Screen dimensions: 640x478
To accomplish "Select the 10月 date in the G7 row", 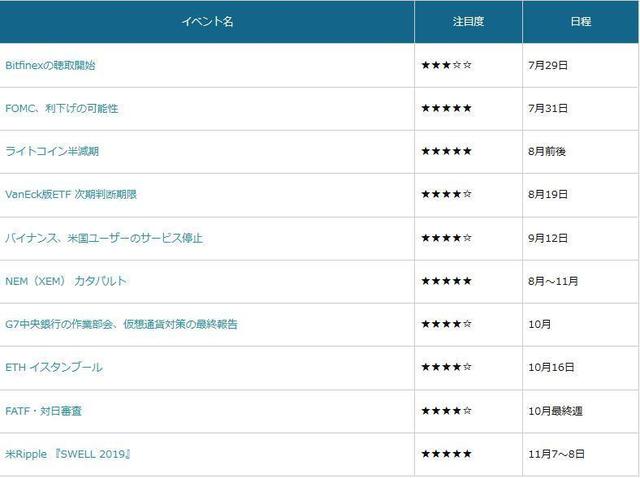I will tap(540, 324).
